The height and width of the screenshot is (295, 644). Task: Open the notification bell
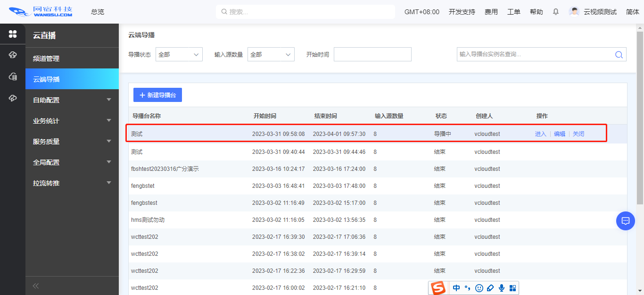[x=556, y=12]
